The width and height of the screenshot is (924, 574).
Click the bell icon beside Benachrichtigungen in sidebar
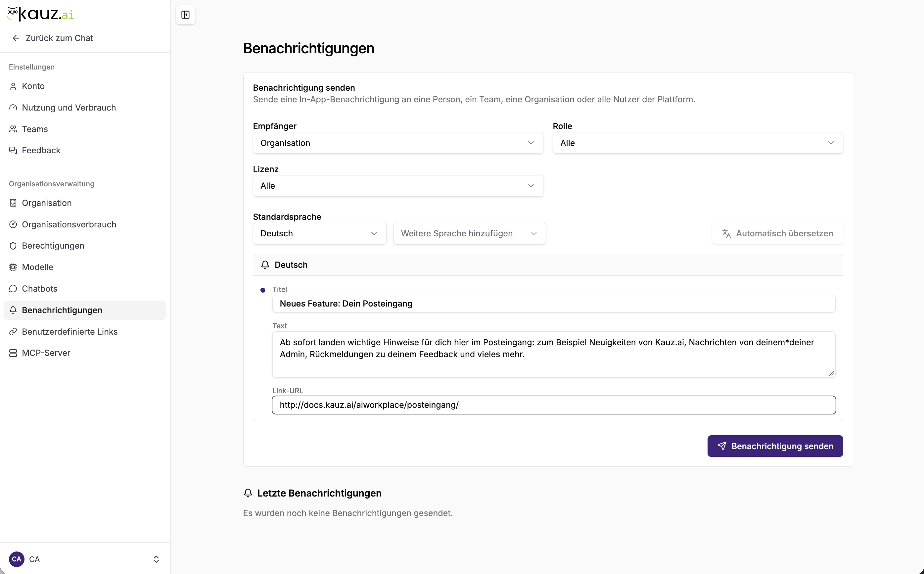[13, 310]
